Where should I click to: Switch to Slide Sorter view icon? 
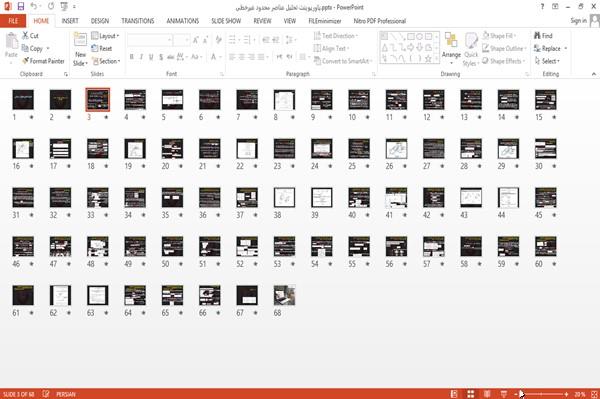coord(471,394)
